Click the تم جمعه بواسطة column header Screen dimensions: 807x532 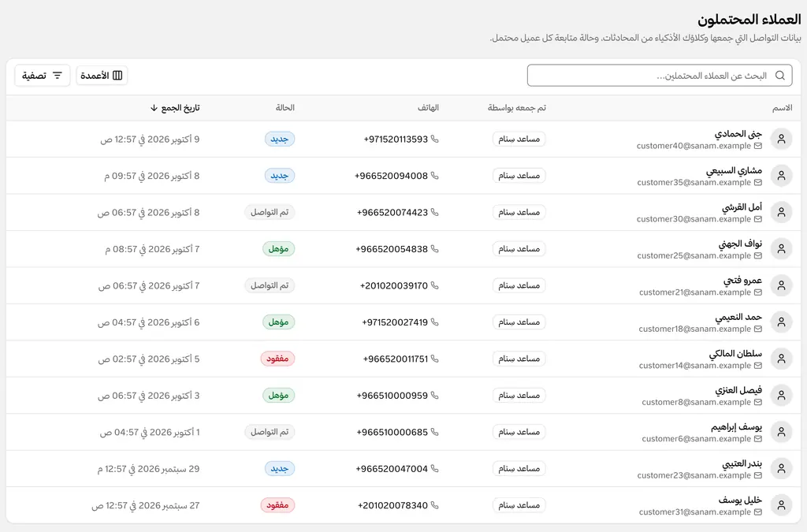[x=517, y=107]
